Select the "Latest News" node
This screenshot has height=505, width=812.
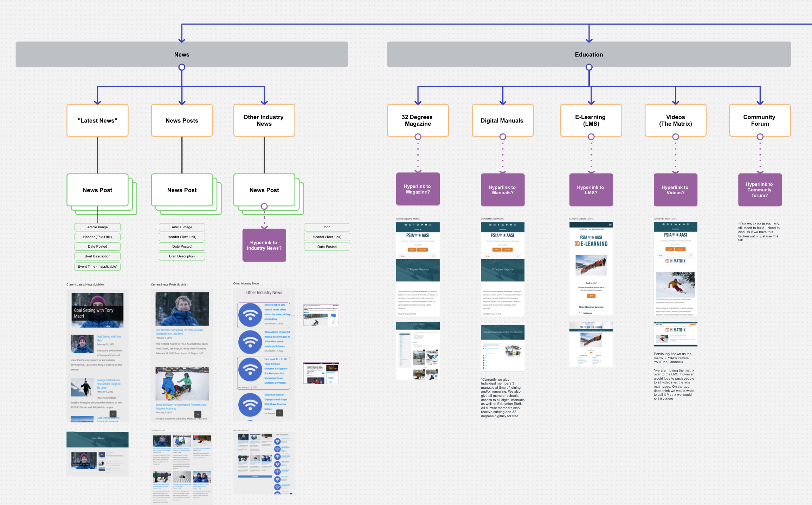point(97,120)
